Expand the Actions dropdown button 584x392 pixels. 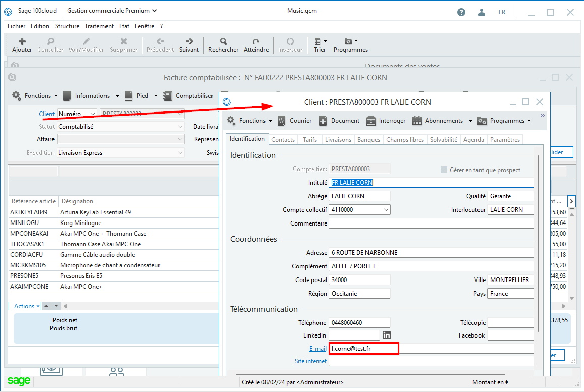click(x=25, y=306)
